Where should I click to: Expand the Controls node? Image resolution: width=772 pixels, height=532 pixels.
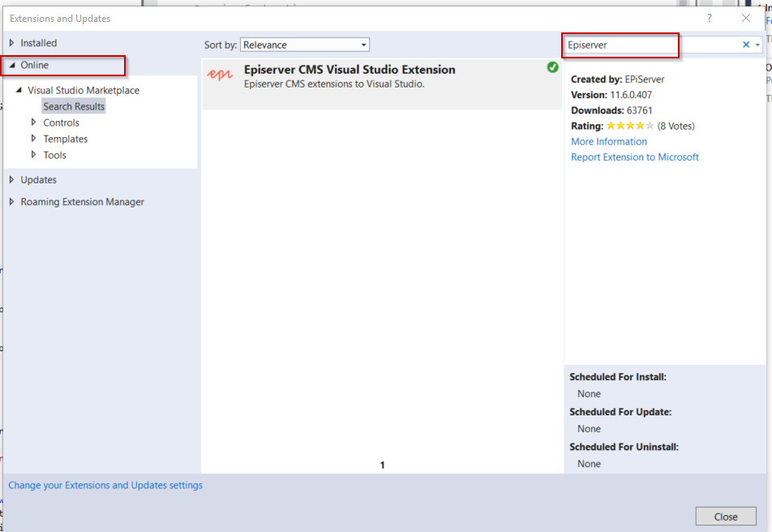(x=33, y=122)
